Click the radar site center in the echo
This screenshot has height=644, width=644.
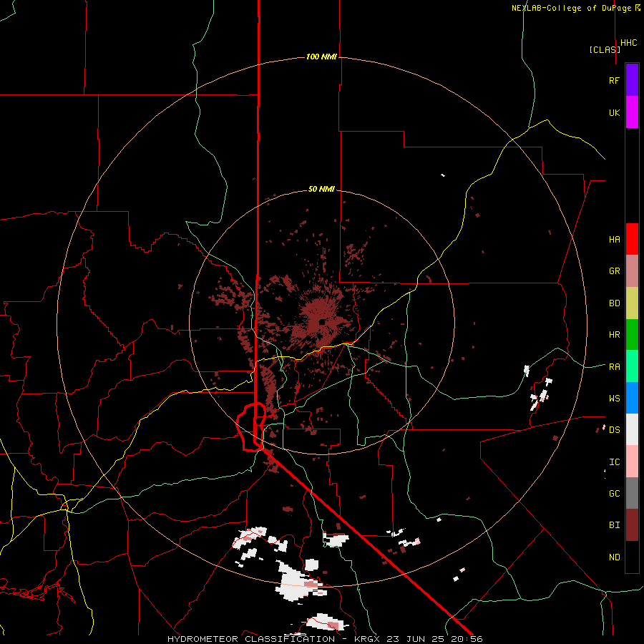pyautogui.click(x=322, y=322)
